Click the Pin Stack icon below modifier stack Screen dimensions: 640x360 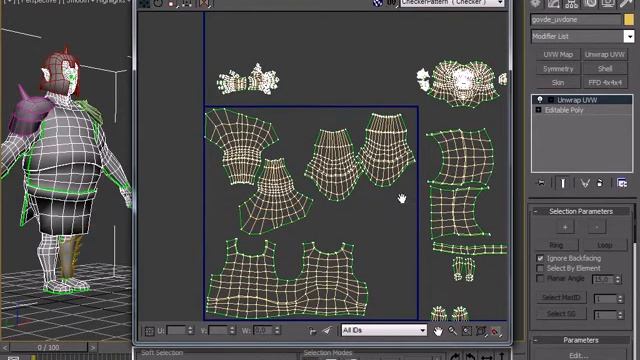(x=541, y=183)
